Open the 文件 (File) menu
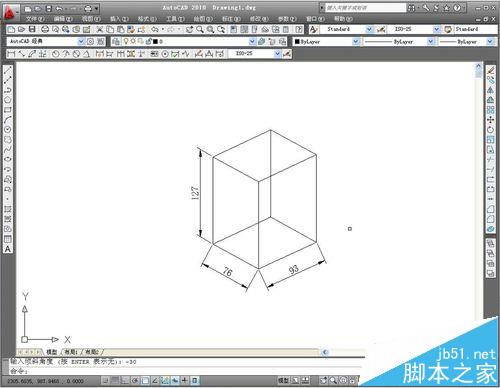 click(35, 19)
